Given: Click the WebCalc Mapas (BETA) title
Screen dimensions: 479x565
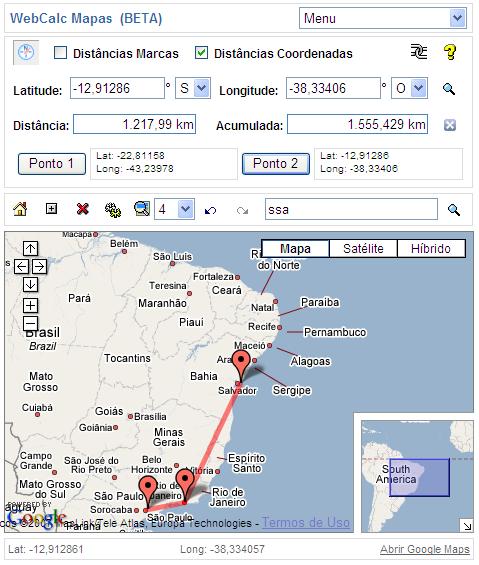Looking at the screenshot, I should (x=86, y=18).
